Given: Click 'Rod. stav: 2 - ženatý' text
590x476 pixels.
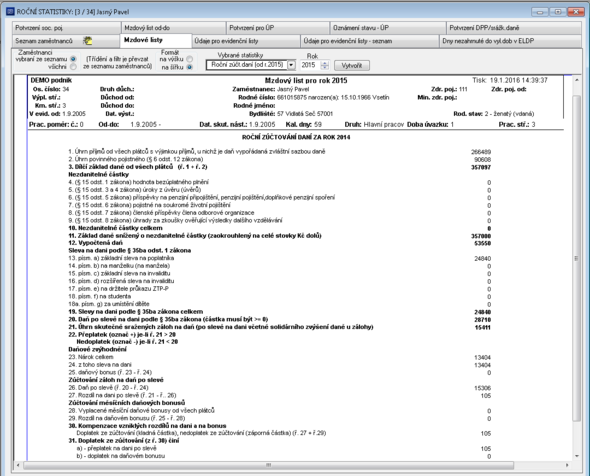Looking at the screenshot, I should tap(494, 114).
